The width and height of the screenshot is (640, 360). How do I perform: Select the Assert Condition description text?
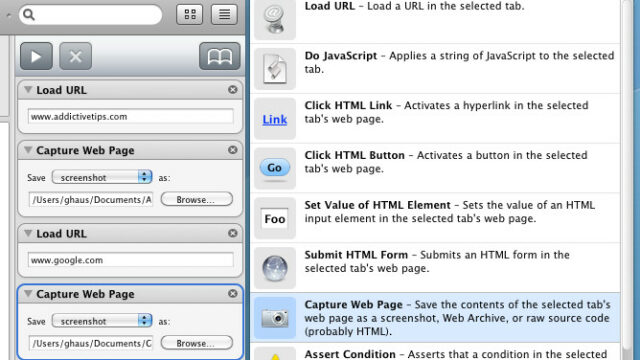tap(456, 354)
